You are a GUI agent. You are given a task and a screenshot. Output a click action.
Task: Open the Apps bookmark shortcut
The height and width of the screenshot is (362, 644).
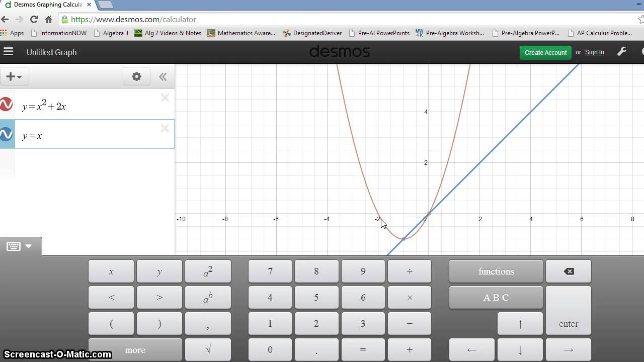coord(12,33)
